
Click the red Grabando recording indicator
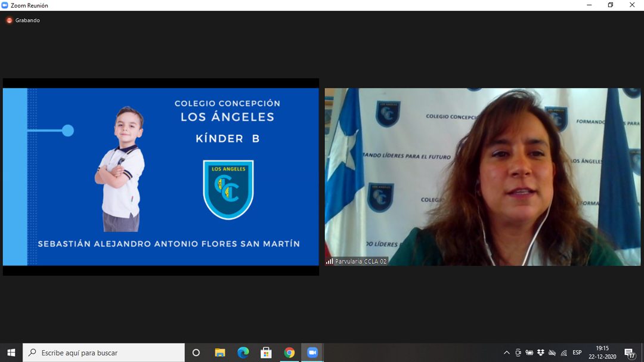pos(10,20)
